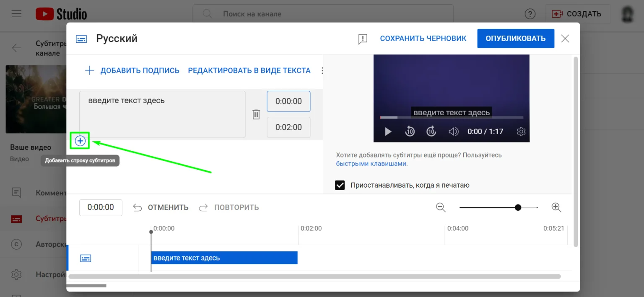Click the subtitle start time 0:00:00 field
The image size is (644, 297).
[288, 101]
